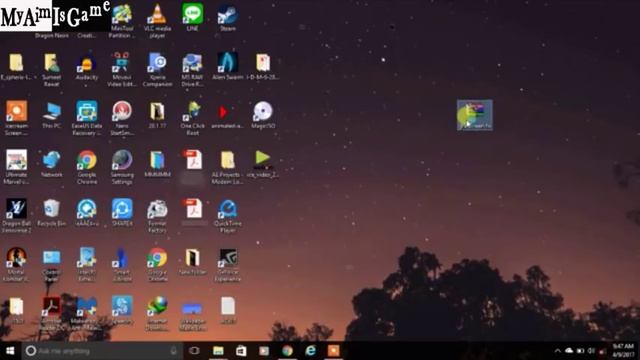Select the MiniTool Partition shortcut

pyautogui.click(x=122, y=20)
